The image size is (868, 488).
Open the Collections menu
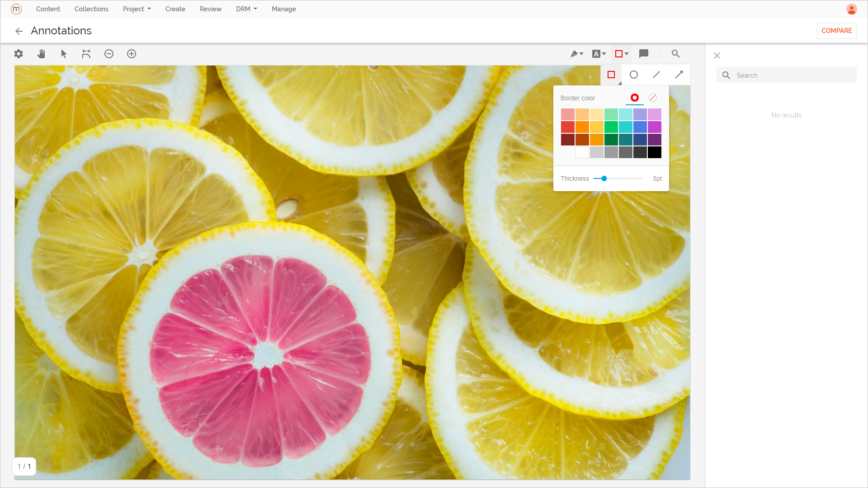coord(91,9)
